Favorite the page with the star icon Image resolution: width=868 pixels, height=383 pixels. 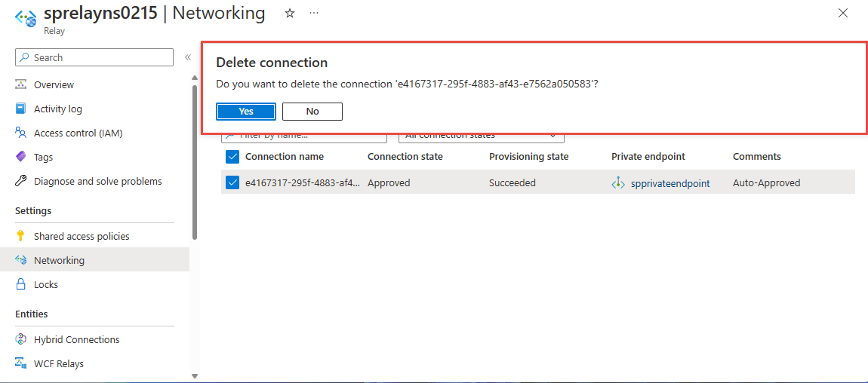tap(290, 14)
